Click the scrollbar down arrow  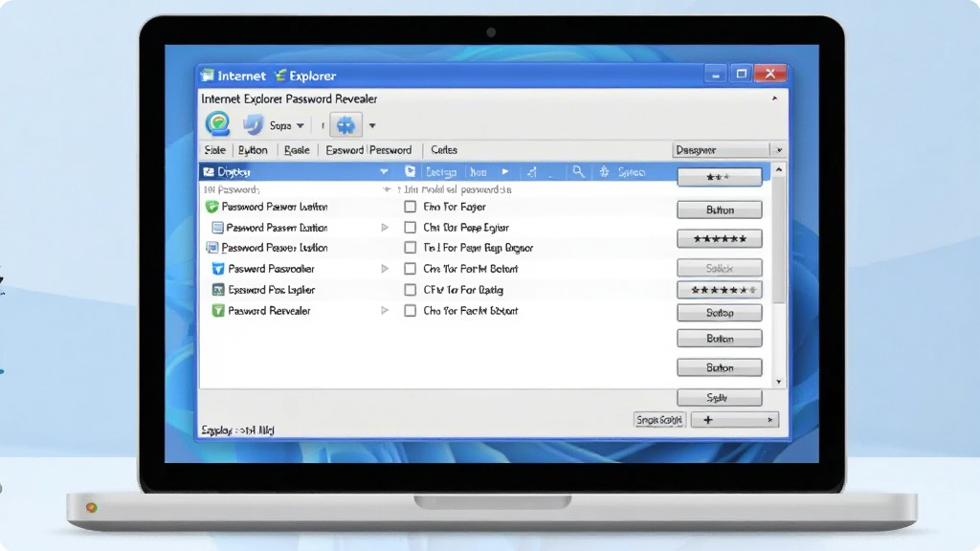pos(779,382)
